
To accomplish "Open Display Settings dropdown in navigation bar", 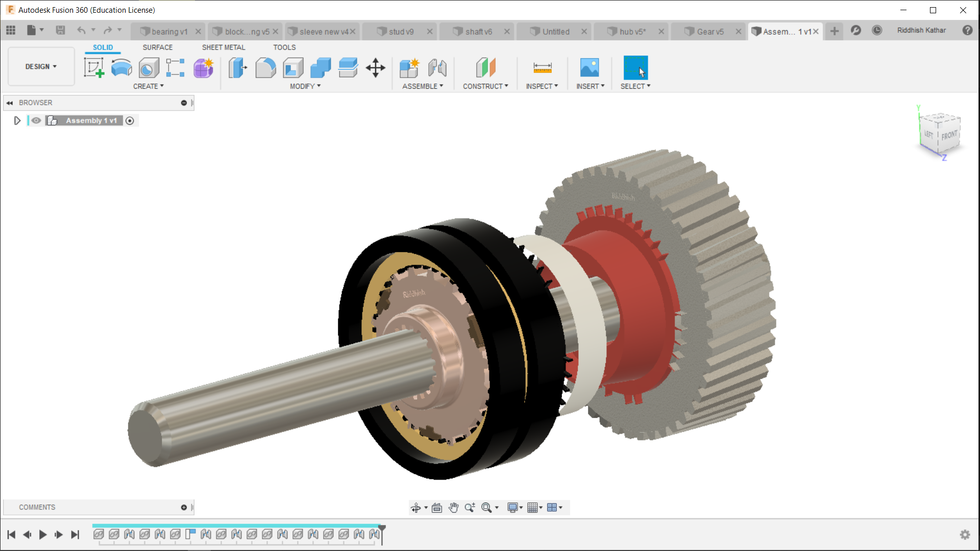I will 515,507.
